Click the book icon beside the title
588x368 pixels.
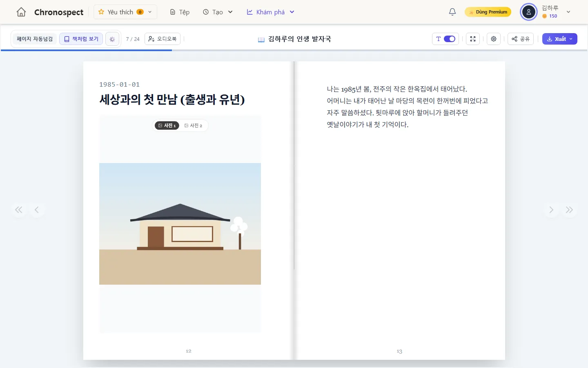(x=261, y=39)
